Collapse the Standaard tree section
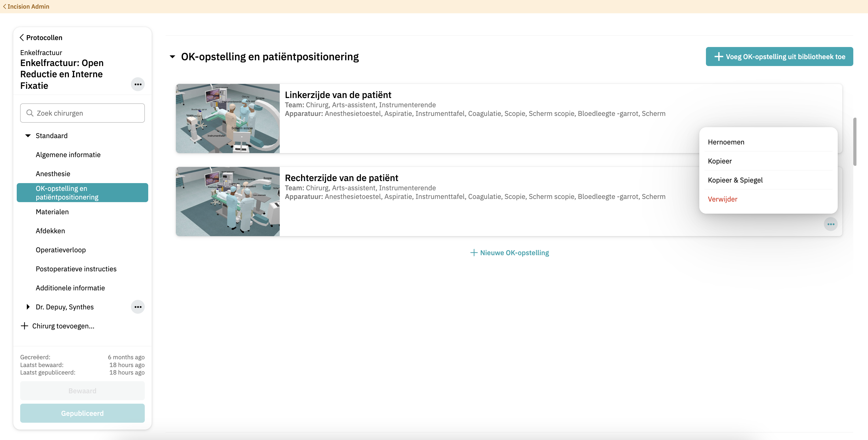Screen dimensions: 868x440 [x=28, y=136]
